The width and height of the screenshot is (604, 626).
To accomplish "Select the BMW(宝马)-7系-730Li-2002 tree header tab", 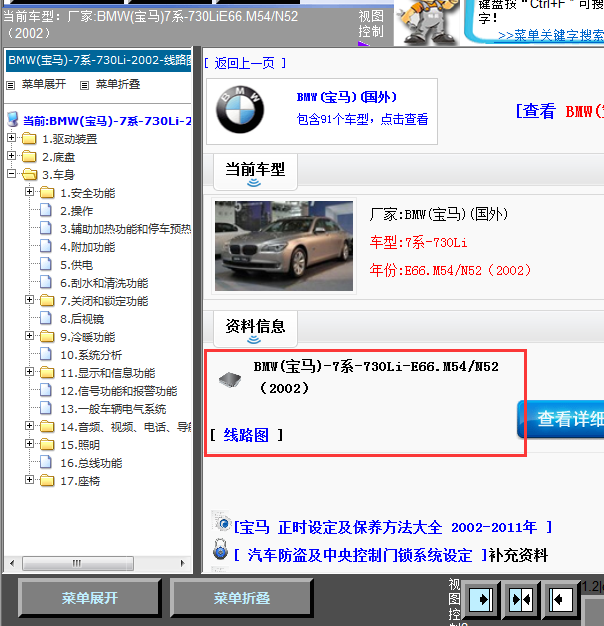I will (99, 60).
